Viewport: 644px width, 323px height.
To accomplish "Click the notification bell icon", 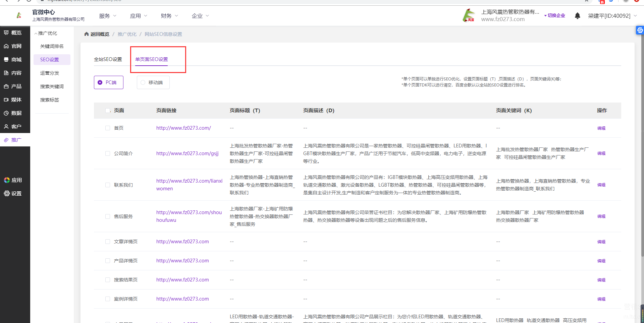I will tap(577, 16).
